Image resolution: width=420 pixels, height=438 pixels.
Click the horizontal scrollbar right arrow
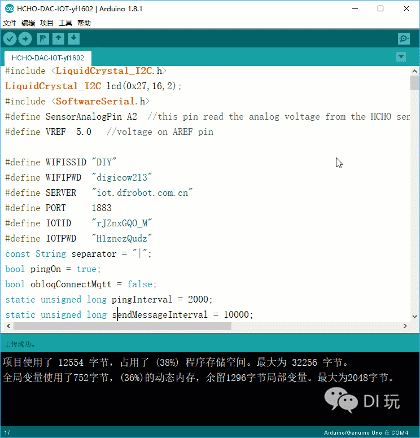(x=405, y=326)
